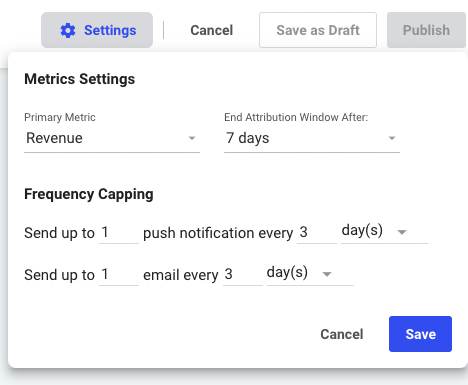Screen dimensions: 468x385
Task: Publish the campaign
Action: coord(426,30)
